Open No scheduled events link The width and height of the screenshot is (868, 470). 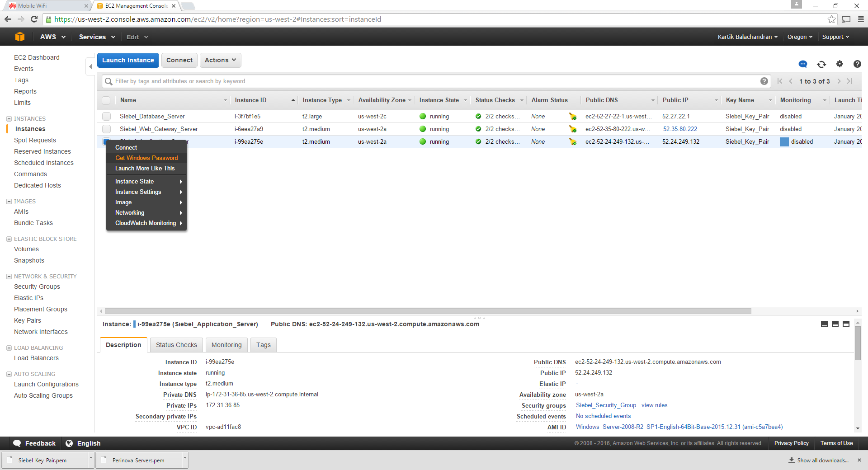pyautogui.click(x=603, y=416)
